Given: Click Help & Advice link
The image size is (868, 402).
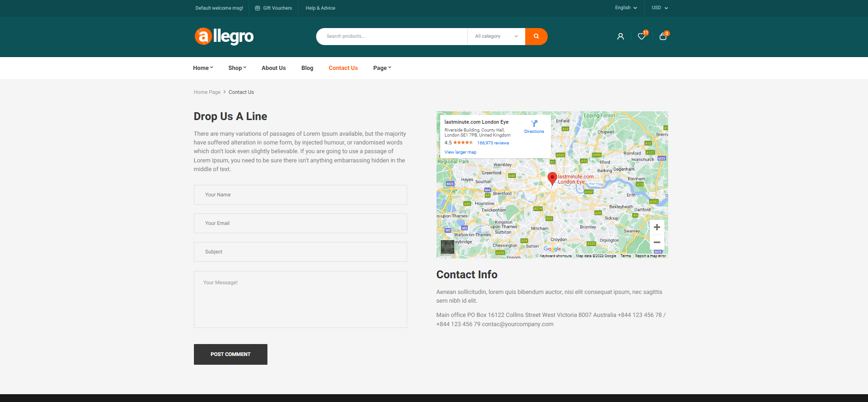Looking at the screenshot, I should pyautogui.click(x=320, y=8).
